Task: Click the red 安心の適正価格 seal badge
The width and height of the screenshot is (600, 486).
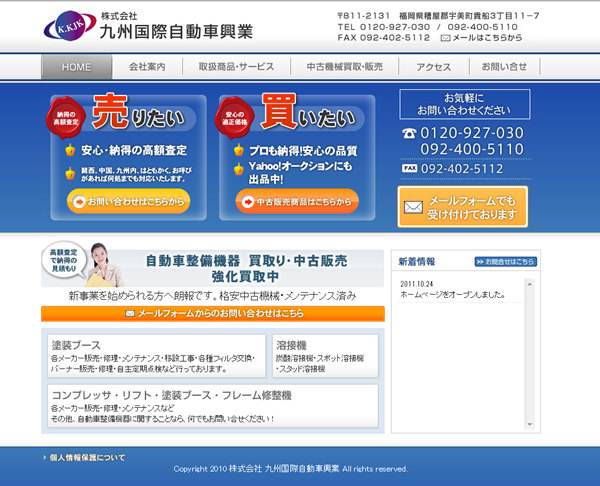Action: pos(235,118)
